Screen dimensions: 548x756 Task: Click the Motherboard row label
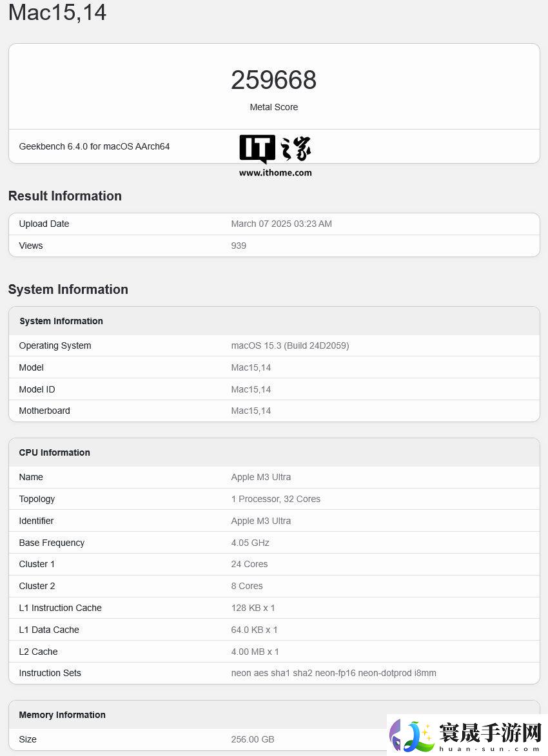click(44, 411)
